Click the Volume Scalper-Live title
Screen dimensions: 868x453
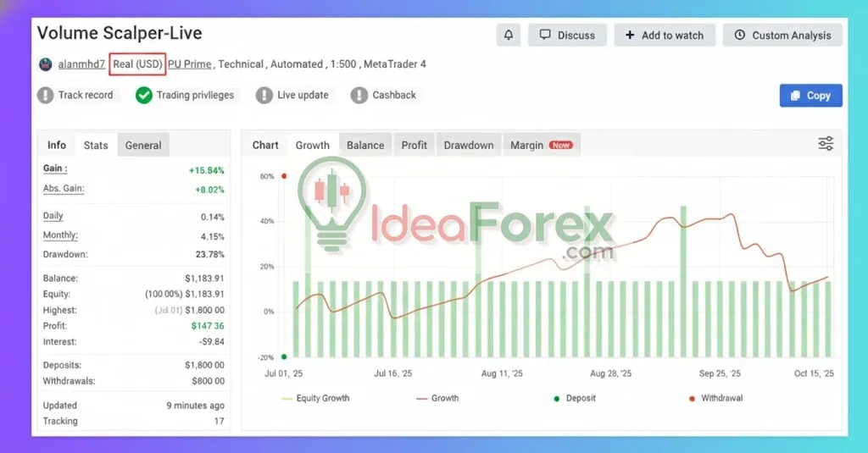[120, 33]
